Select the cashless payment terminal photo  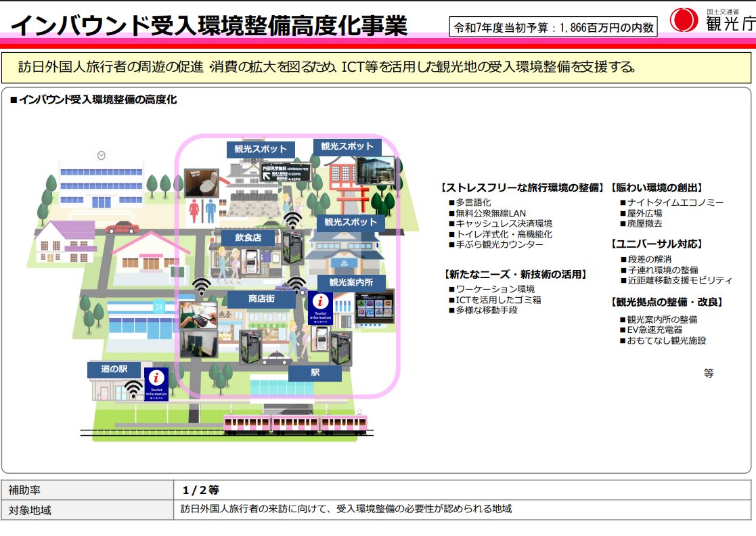(x=198, y=316)
